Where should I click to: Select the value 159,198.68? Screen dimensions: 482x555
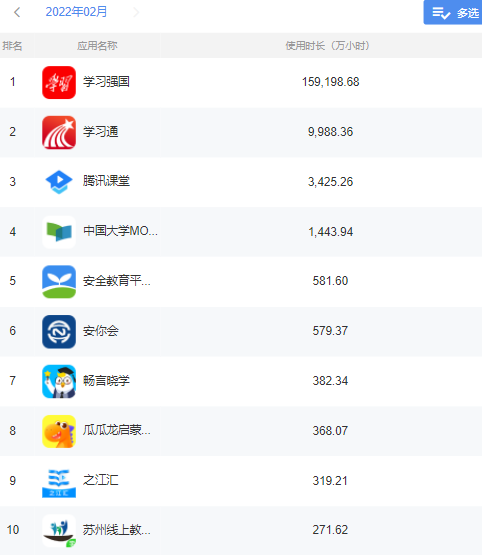331,82
